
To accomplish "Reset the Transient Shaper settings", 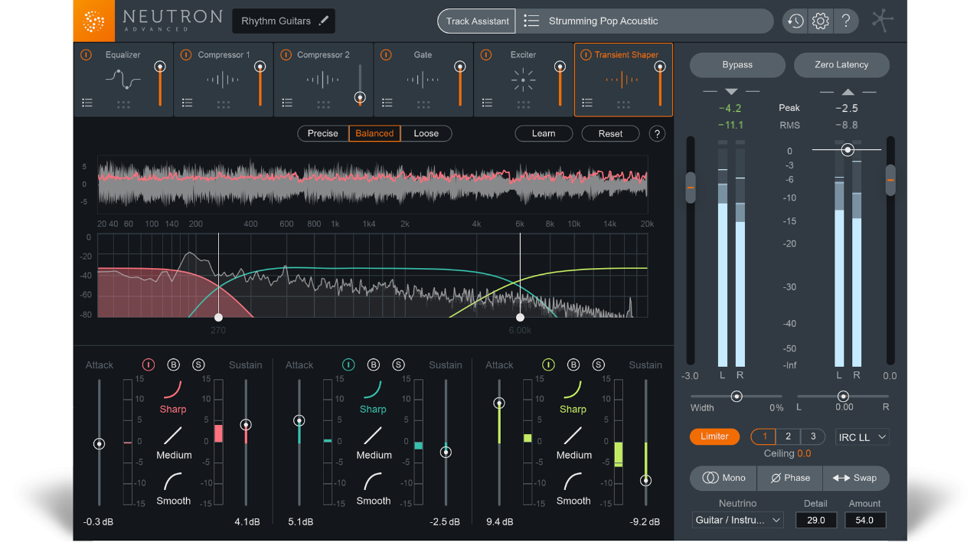I will click(x=610, y=133).
